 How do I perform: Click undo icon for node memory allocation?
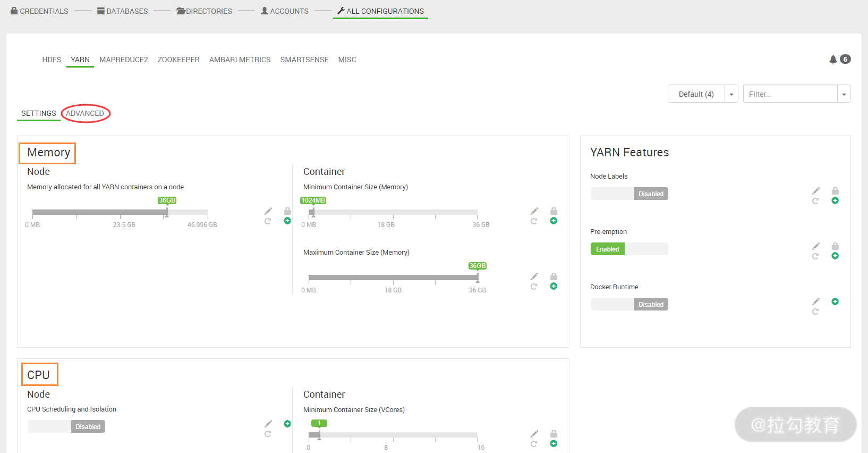coord(268,221)
